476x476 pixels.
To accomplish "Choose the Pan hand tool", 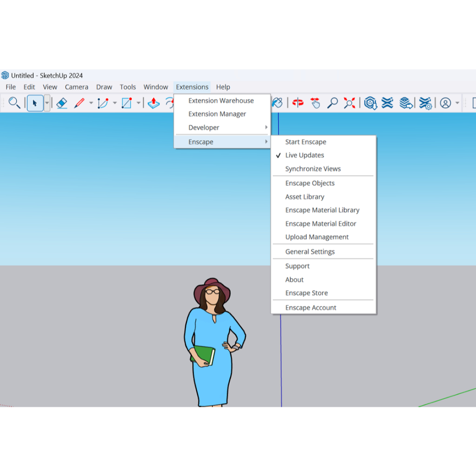I will [315, 103].
